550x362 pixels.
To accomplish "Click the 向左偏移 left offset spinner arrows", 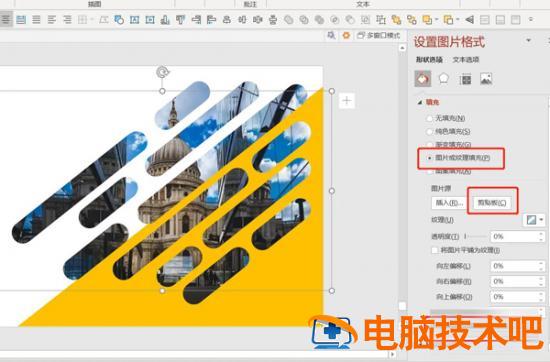I will point(541,266).
